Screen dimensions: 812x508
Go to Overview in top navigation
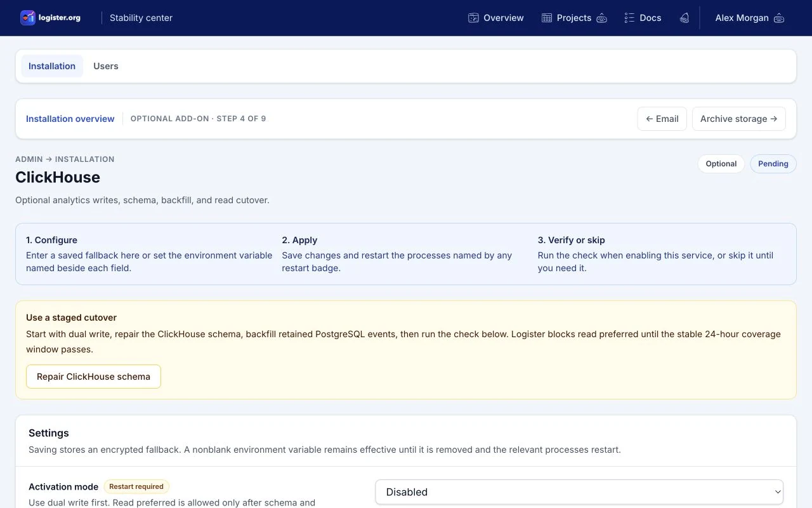click(x=496, y=18)
